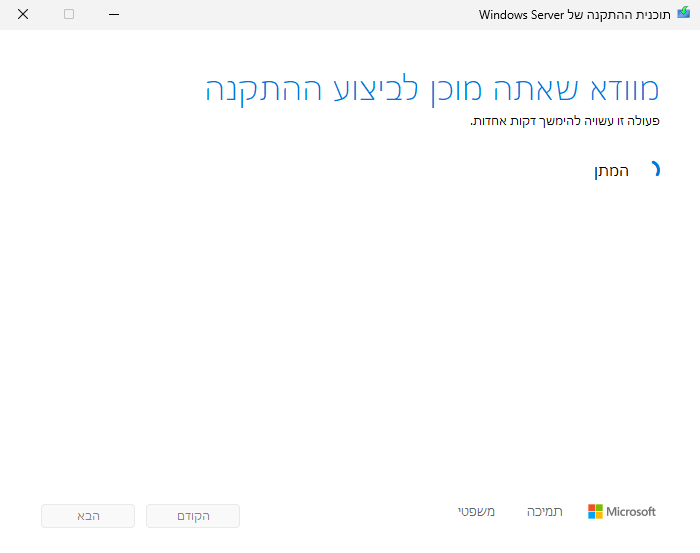Open the משפטי legal link
The height and width of the screenshot is (553, 700).
[x=477, y=511]
